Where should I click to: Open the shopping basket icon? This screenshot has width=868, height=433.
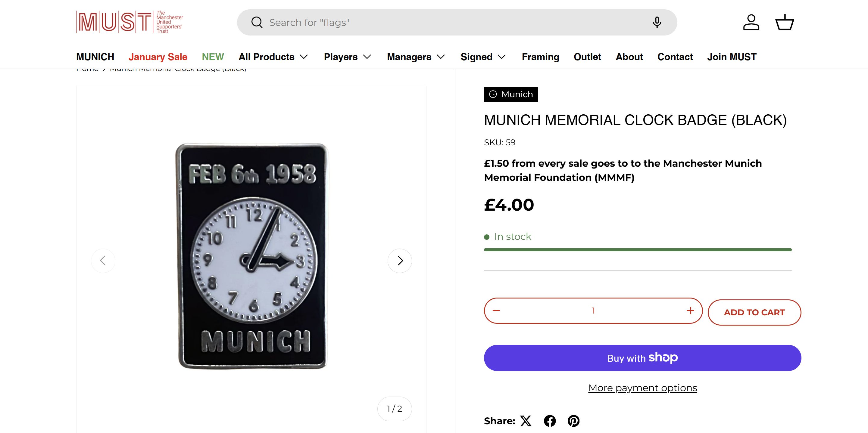coord(785,23)
